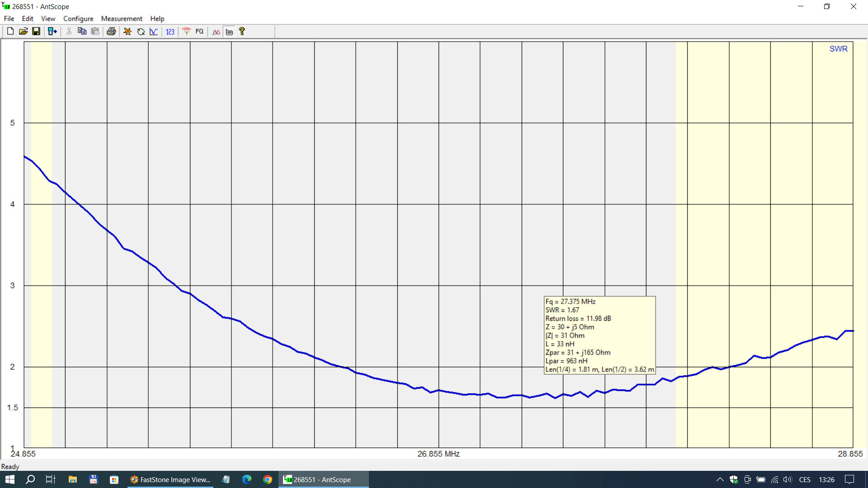Open a file via folder icon
868x488 pixels.
pyautogui.click(x=23, y=32)
